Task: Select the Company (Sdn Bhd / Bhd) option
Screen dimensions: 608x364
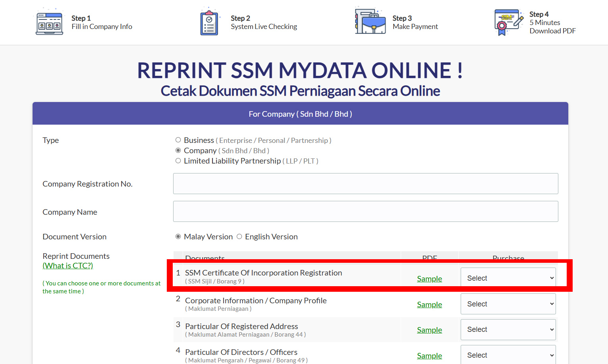Action: click(178, 150)
